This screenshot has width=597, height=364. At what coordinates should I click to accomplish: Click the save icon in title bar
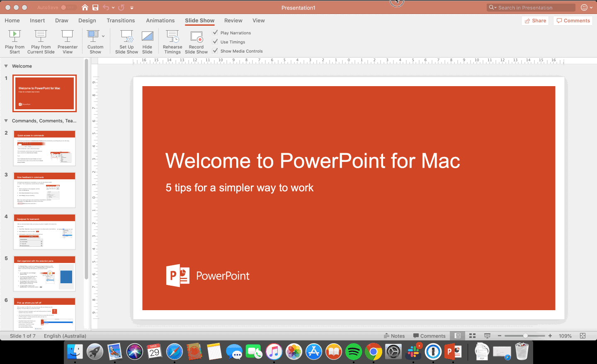95,7
